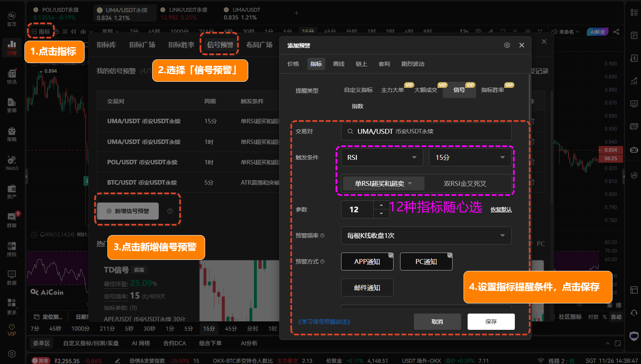Click the robot icon in right sidebar
The height and width of the screenshot is (364, 641).
coord(634,150)
